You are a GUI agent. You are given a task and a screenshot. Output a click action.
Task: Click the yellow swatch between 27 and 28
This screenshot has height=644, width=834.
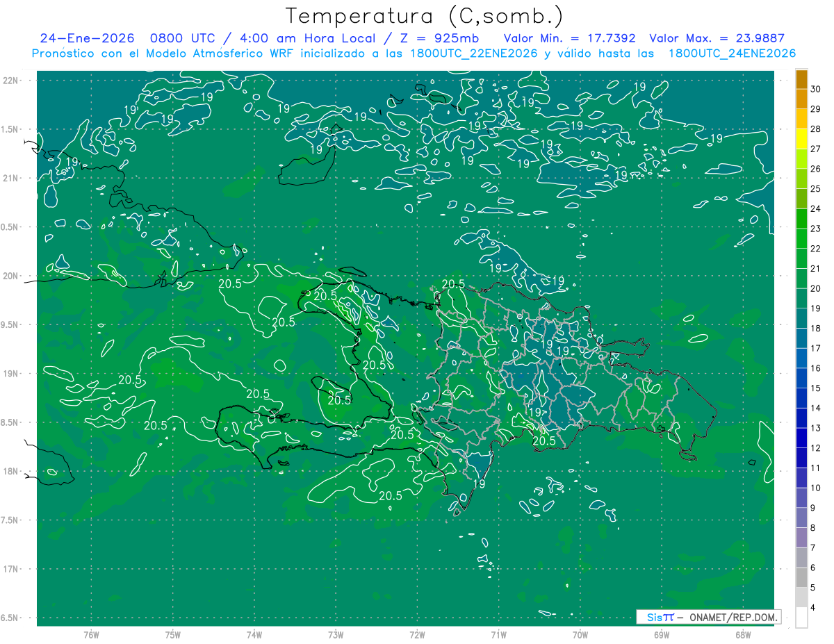[801, 139]
